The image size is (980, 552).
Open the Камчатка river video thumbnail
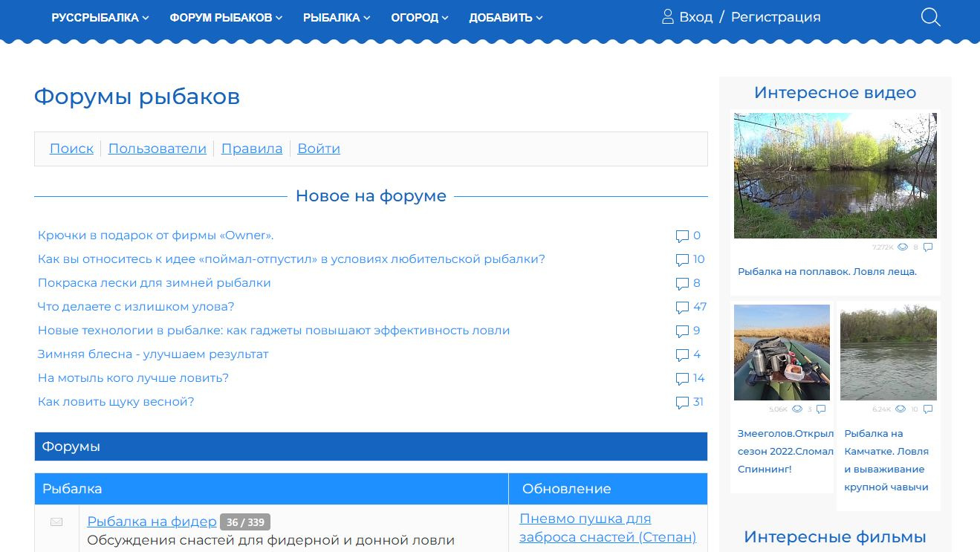point(889,352)
